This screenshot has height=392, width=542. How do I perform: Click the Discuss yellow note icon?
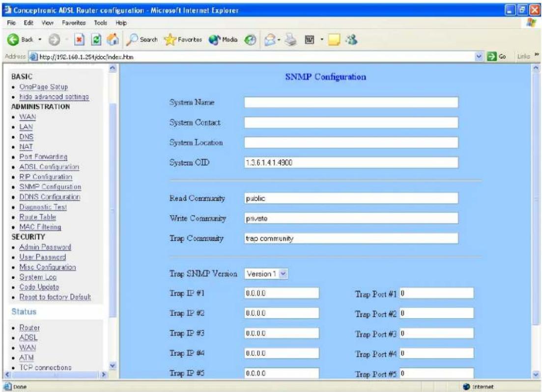[334, 40]
